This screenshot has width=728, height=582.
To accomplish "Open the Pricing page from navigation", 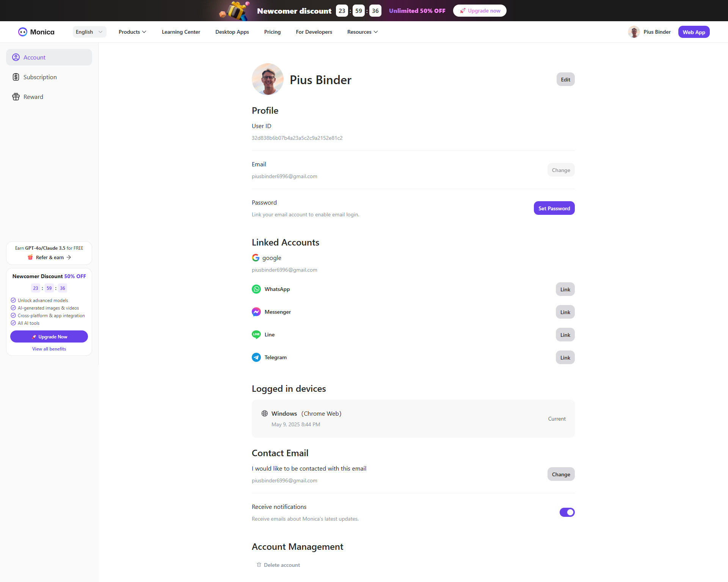I will tap(272, 32).
